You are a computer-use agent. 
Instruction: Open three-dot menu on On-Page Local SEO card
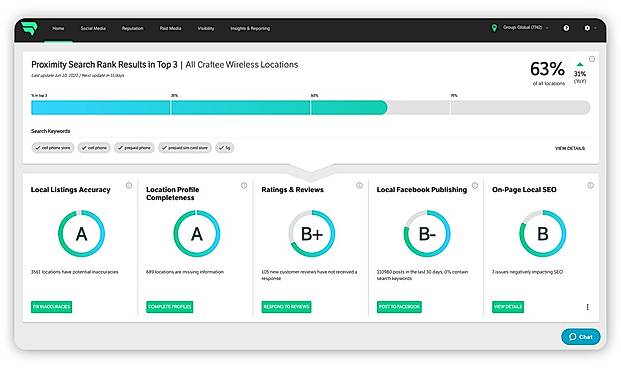click(587, 307)
